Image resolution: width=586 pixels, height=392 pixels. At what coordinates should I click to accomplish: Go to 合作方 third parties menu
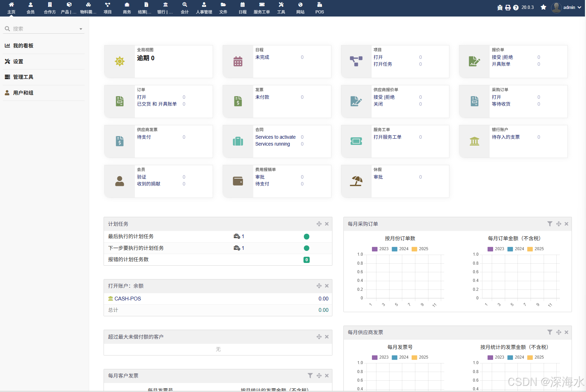tap(50, 8)
